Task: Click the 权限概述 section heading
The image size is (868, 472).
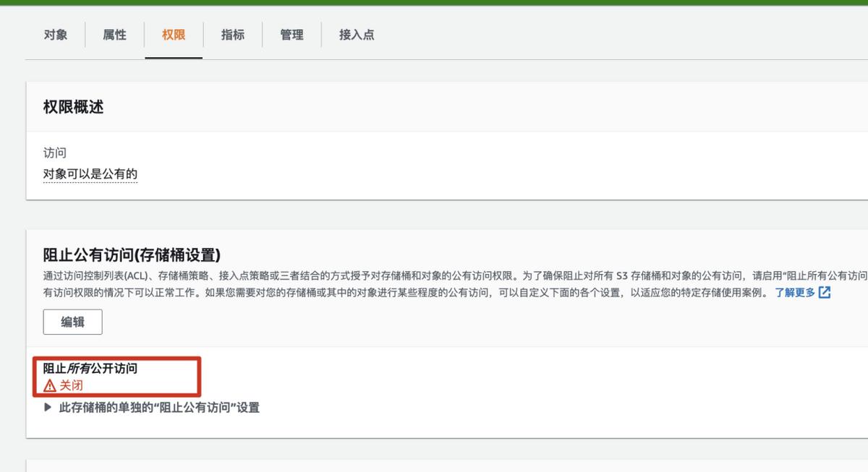Action: point(72,106)
